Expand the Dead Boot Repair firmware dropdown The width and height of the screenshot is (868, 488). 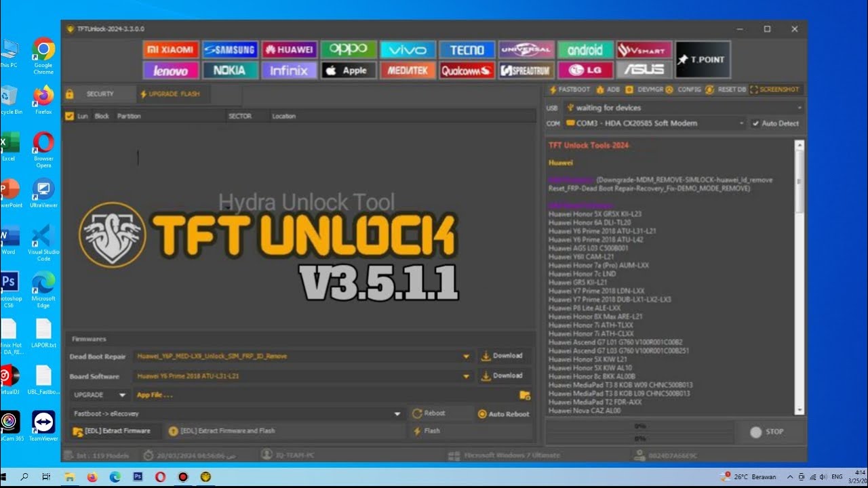coord(466,355)
